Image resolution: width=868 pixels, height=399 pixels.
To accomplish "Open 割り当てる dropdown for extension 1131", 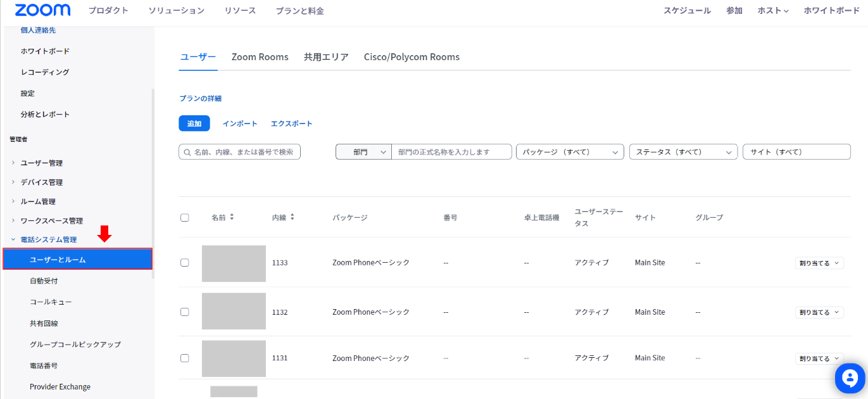I will pyautogui.click(x=819, y=358).
